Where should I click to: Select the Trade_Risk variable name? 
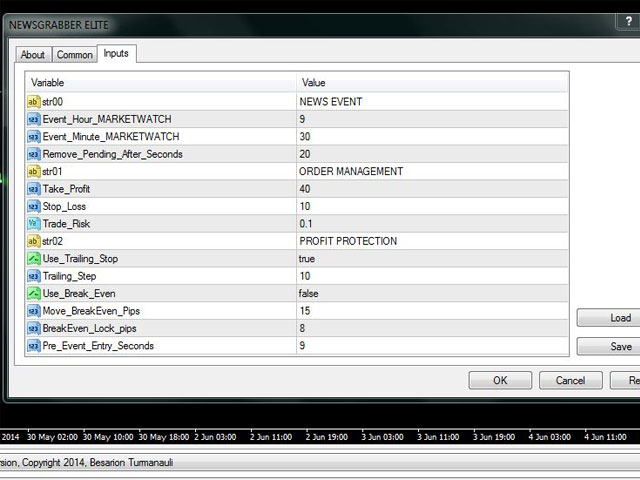pyautogui.click(x=66, y=224)
